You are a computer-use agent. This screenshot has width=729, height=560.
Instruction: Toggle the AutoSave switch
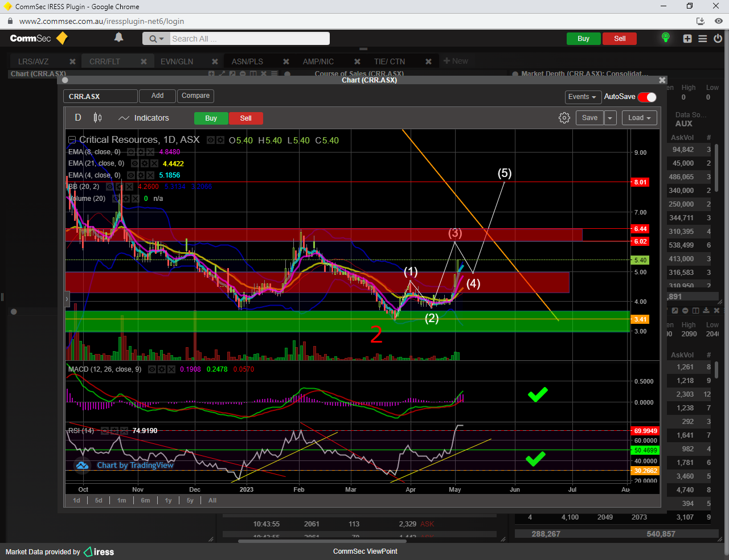coord(647,97)
